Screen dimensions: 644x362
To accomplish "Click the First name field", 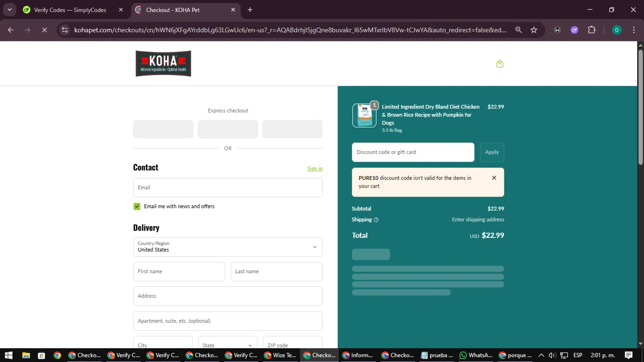I will (179, 271).
